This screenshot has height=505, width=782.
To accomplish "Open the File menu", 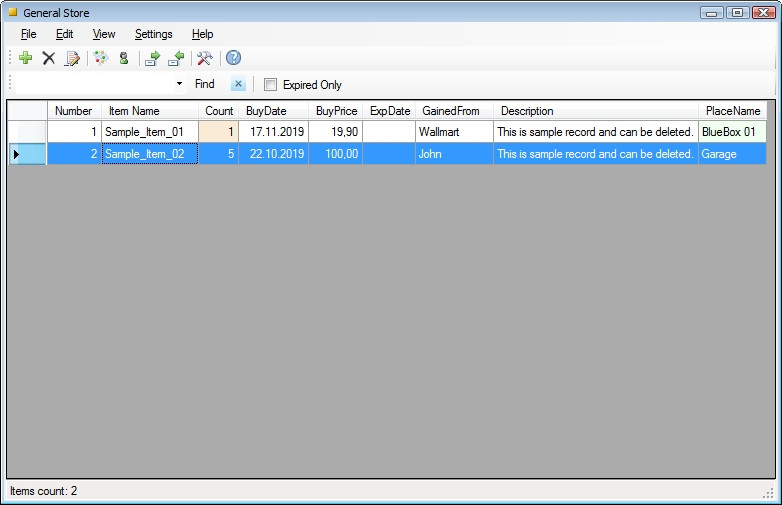I will [x=28, y=34].
